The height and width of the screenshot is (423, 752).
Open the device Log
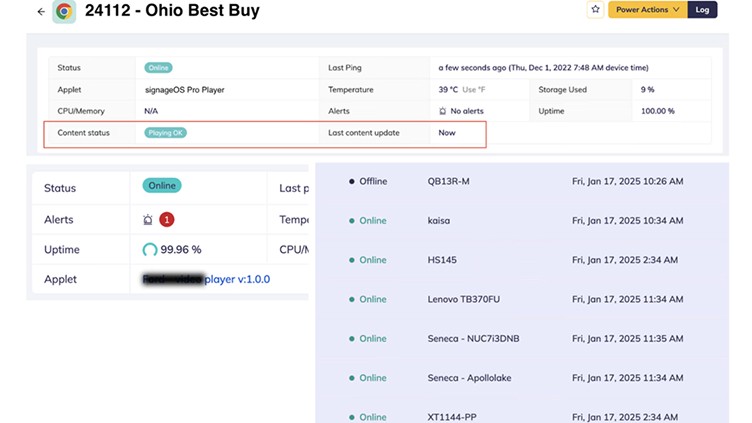pos(702,10)
